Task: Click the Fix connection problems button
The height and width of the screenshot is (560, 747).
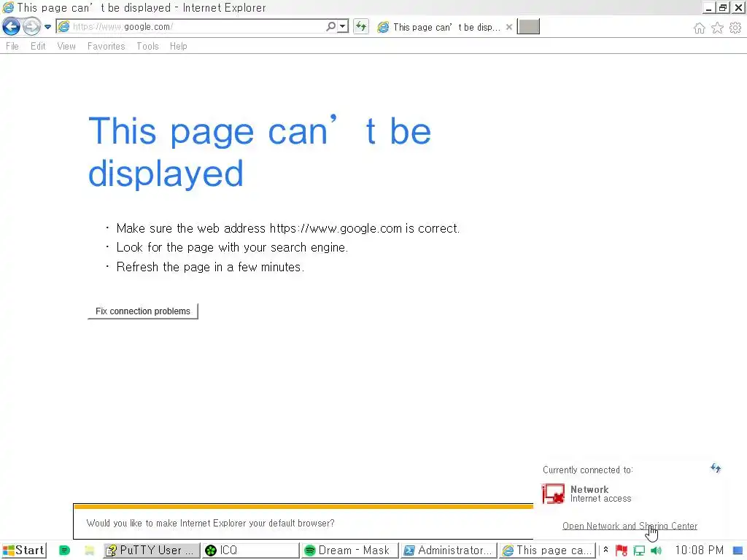Action: click(143, 311)
